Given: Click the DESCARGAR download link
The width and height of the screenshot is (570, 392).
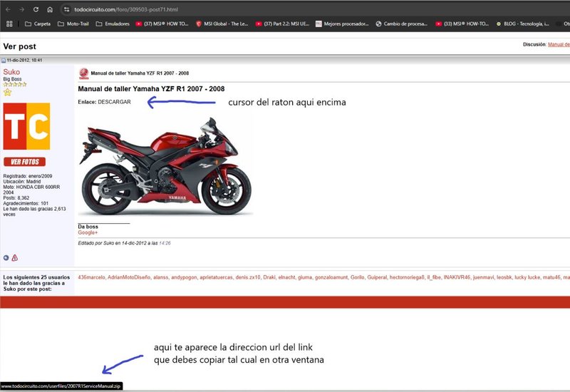Looking at the screenshot, I should (114, 102).
